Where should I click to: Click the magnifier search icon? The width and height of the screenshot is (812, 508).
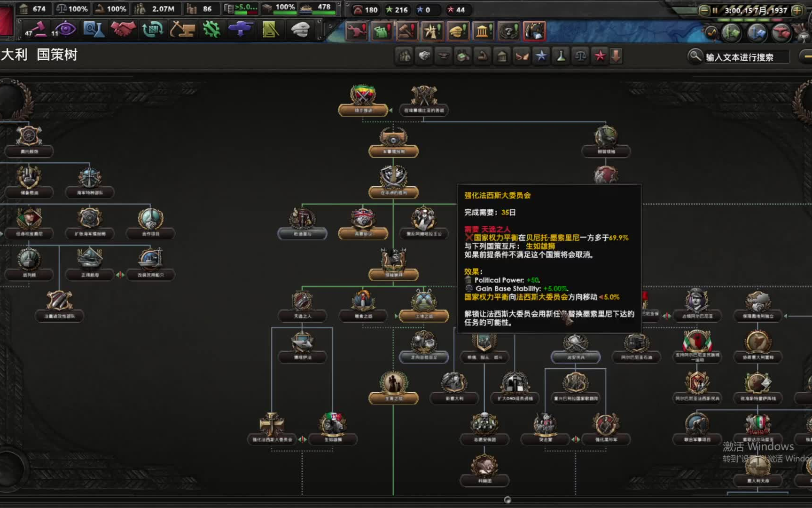695,56
